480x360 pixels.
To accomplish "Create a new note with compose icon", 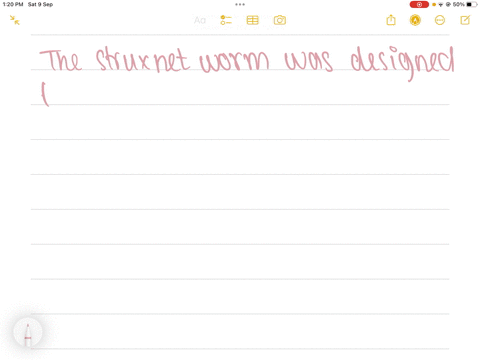I will 465,20.
